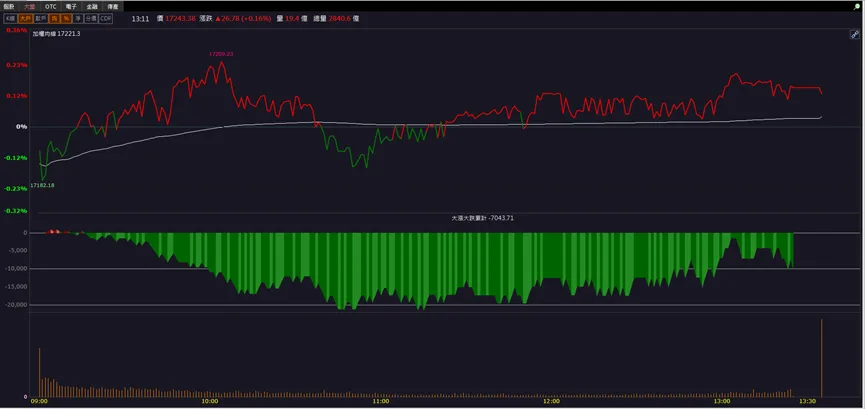Toggle the 分價 price distribution button

click(x=91, y=19)
